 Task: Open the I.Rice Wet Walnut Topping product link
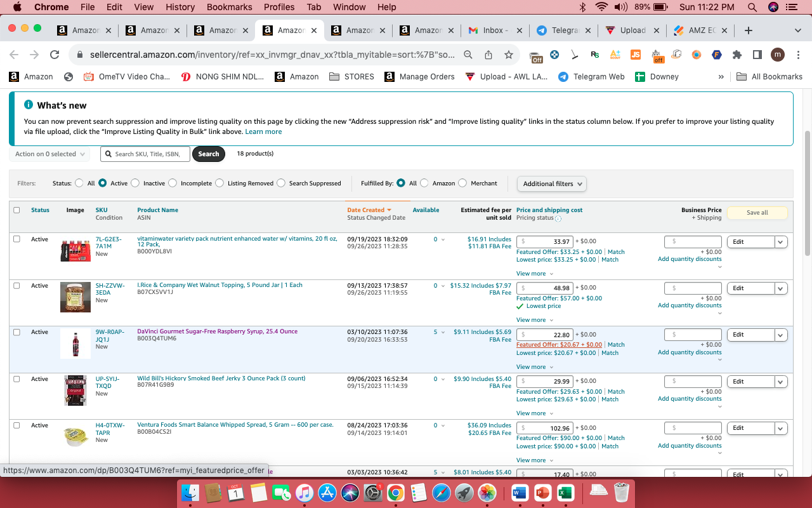coord(220,285)
